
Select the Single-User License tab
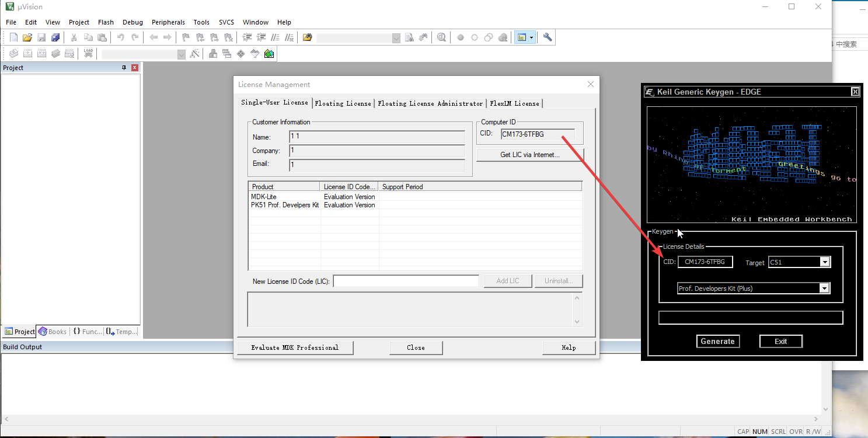point(274,102)
